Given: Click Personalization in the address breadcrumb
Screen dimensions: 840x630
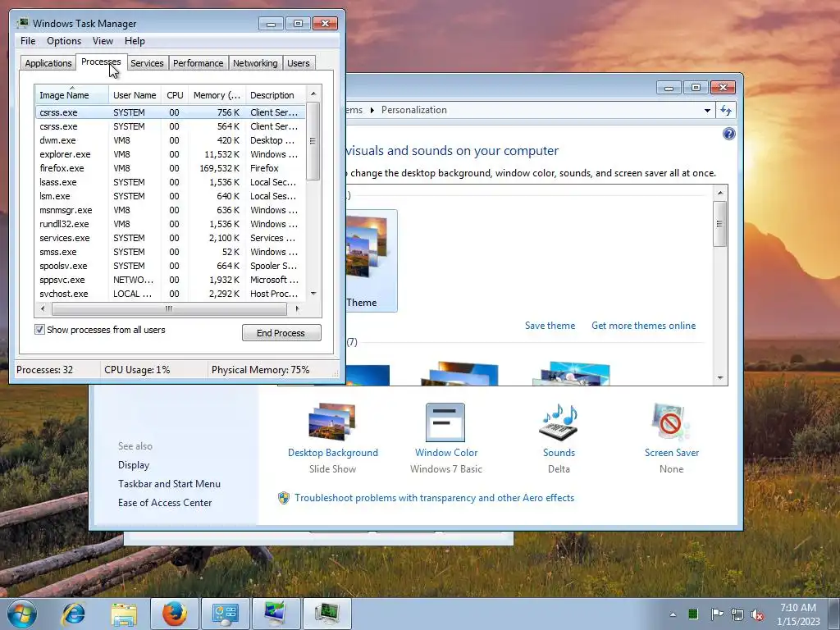Looking at the screenshot, I should tap(413, 110).
